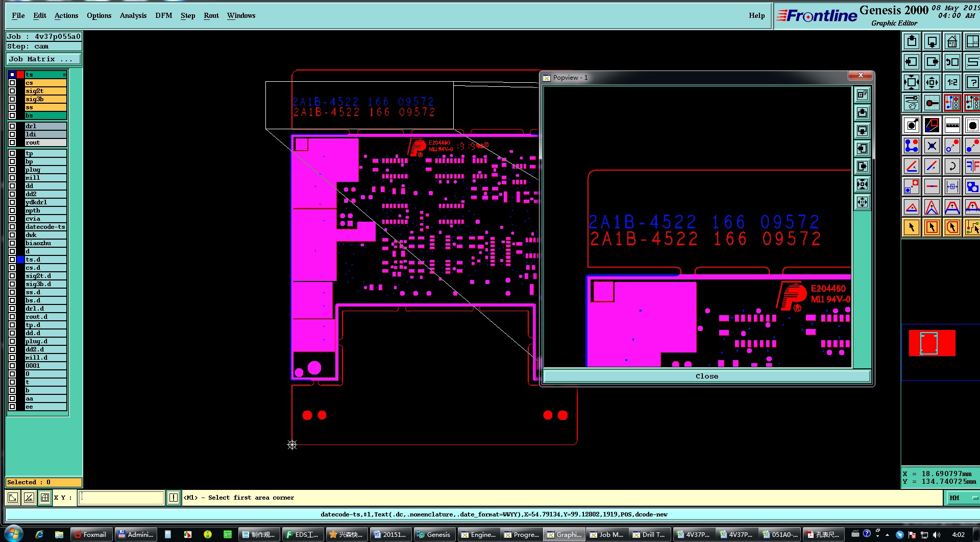980x542 pixels.
Task: Show hidden system tray icons arrow
Action: [887, 535]
